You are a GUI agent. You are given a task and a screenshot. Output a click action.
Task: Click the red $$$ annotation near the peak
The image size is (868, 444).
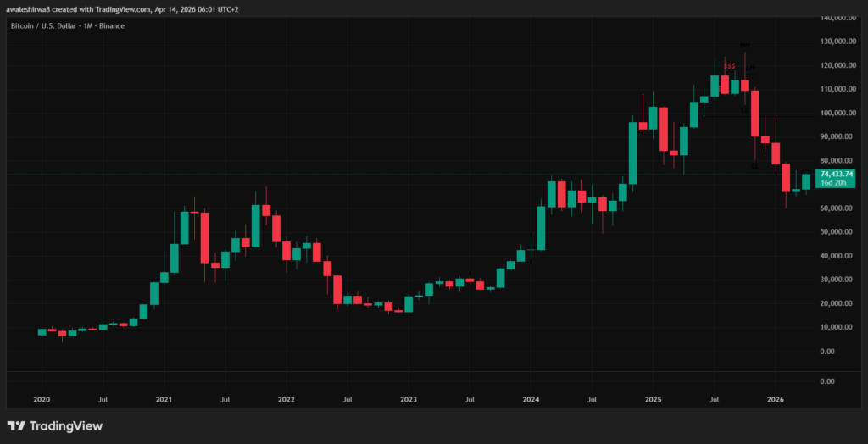tap(729, 65)
